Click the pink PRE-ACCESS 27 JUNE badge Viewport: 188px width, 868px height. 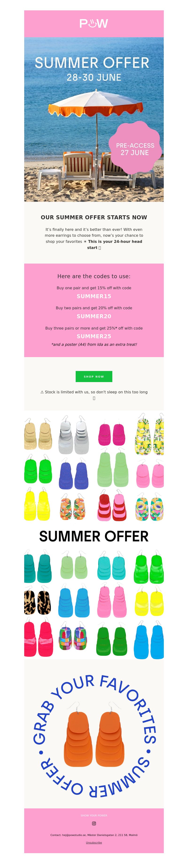135,148
